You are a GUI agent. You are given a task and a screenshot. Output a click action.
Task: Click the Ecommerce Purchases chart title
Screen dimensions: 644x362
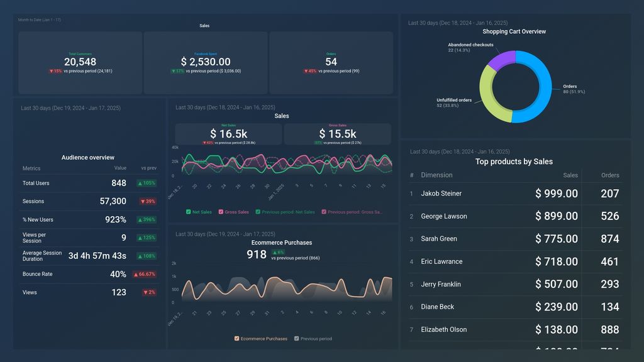[x=282, y=243]
